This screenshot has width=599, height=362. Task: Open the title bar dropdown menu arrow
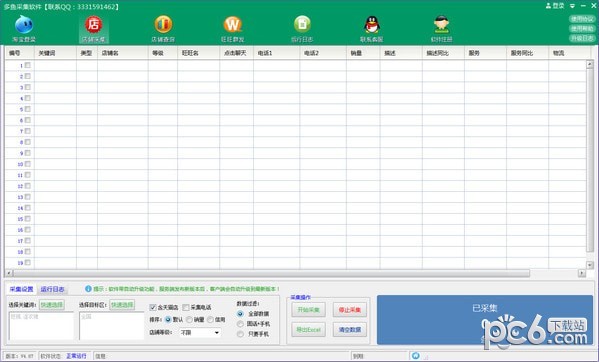coord(572,6)
